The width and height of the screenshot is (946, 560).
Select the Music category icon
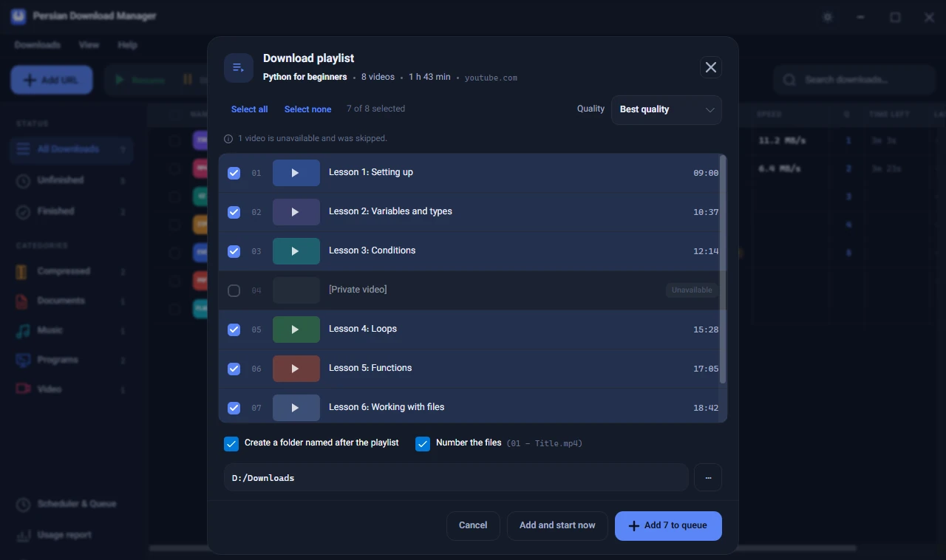[23, 330]
